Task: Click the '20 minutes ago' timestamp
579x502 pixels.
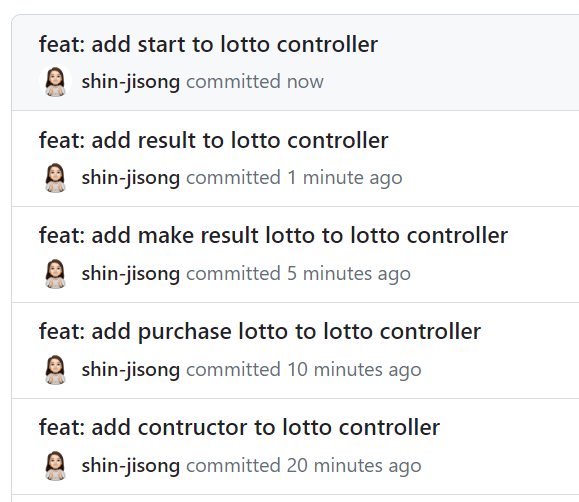Action: pos(354,466)
